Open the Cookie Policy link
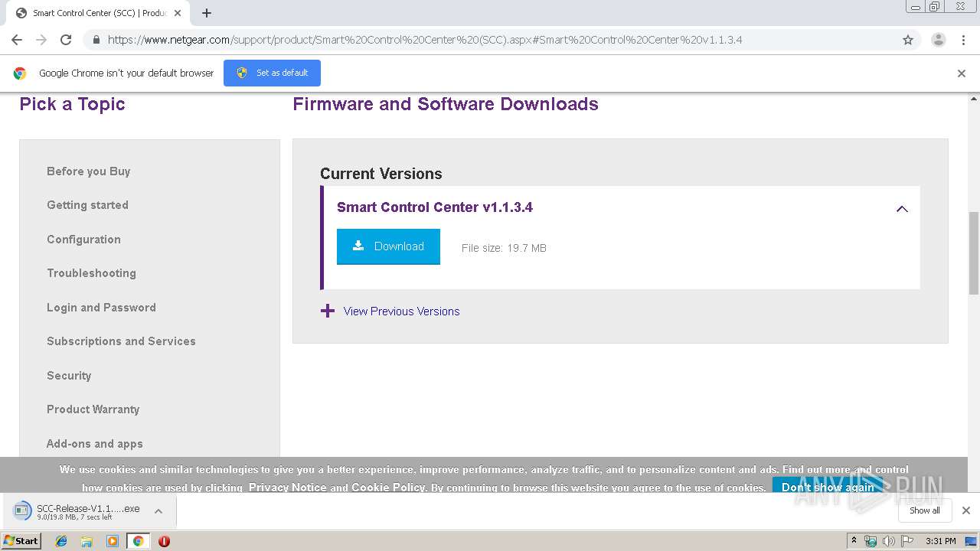 (388, 487)
